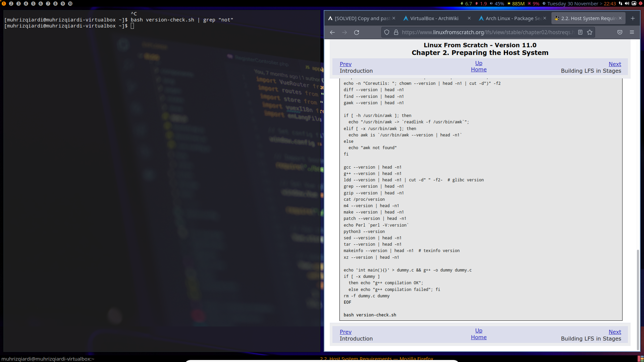Follow the top Next link
Screen dimensions: 644x362
(x=615, y=64)
